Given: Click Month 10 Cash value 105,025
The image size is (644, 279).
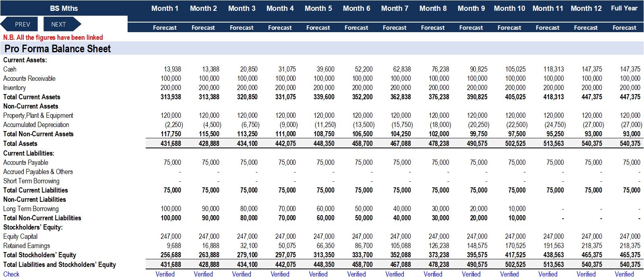Looking at the screenshot, I should [515, 69].
